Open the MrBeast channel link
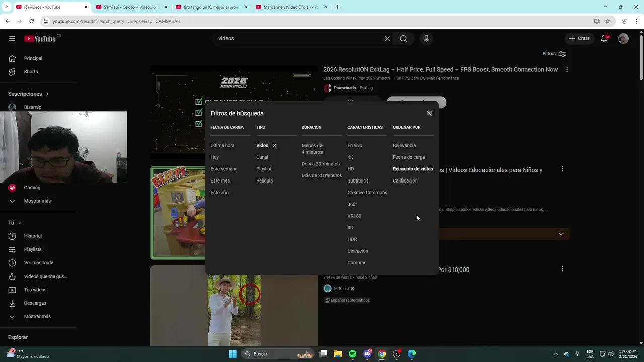 tap(342, 289)
